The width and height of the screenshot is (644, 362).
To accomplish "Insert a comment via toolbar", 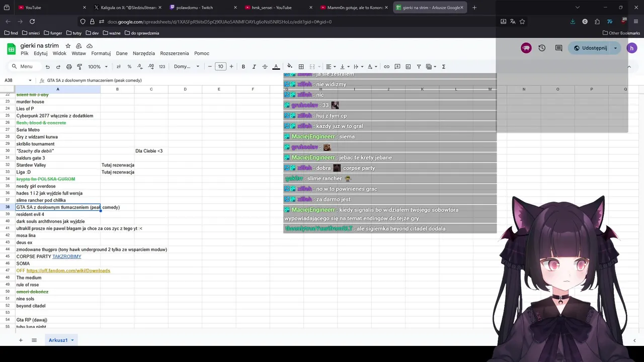I will pyautogui.click(x=397, y=66).
